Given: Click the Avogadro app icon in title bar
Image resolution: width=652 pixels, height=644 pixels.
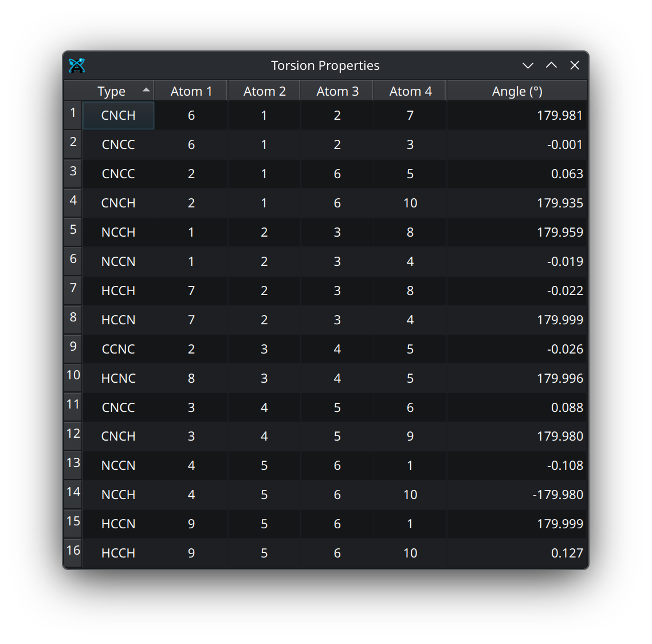Looking at the screenshot, I should [x=77, y=66].
